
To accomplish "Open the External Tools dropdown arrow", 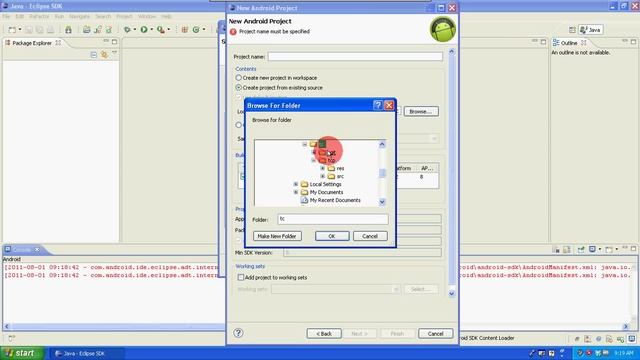I will 168,30.
